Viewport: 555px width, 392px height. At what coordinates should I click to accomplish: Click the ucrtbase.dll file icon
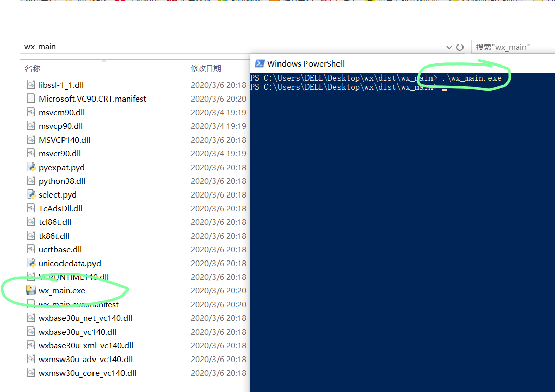[31, 249]
